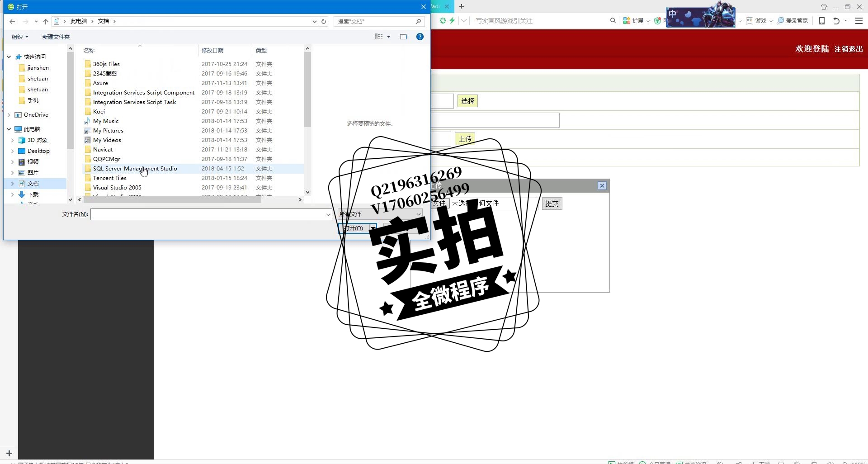Click the 上传 button on webpage
868x464 pixels.
click(x=465, y=139)
